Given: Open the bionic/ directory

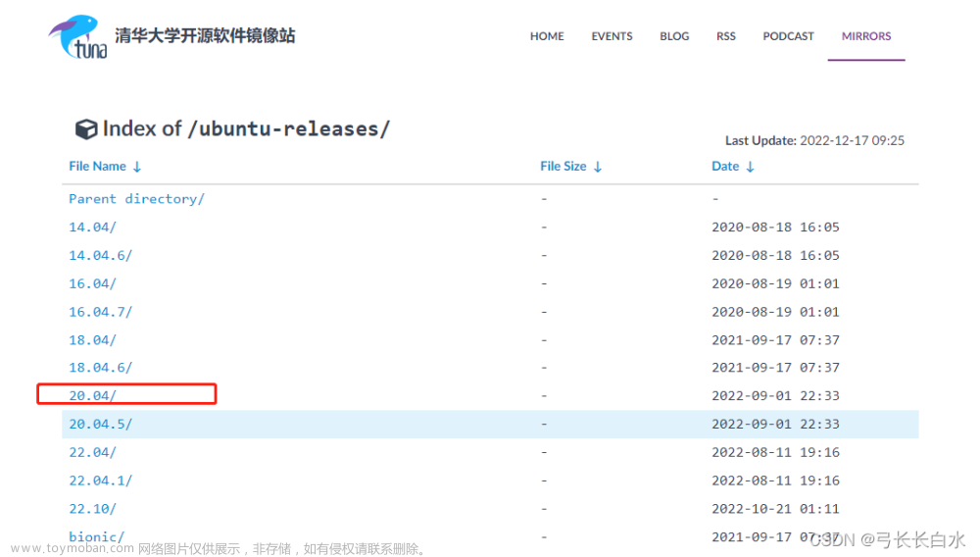Looking at the screenshot, I should pos(96,537).
